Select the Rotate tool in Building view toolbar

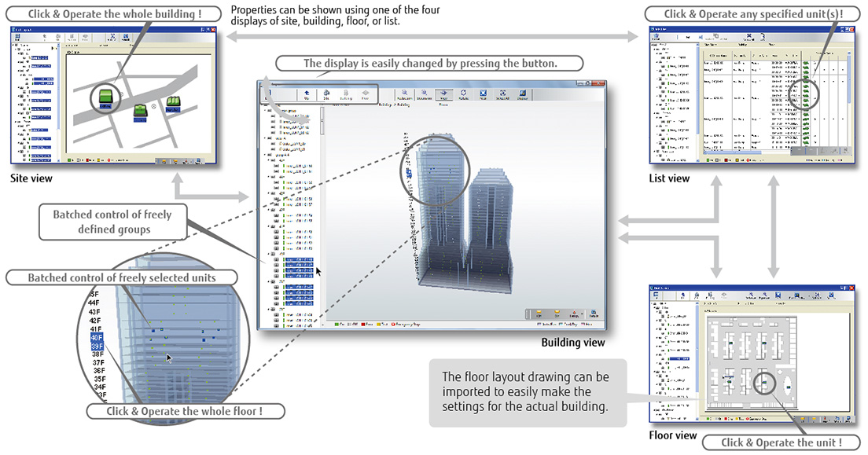462,94
